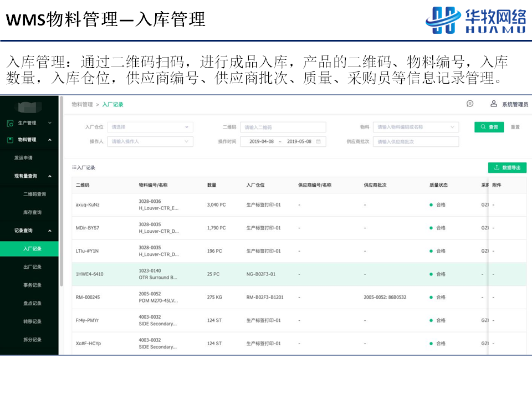Open 库存查询 in the sidebar
The width and height of the screenshot is (532, 399).
coord(32,212)
